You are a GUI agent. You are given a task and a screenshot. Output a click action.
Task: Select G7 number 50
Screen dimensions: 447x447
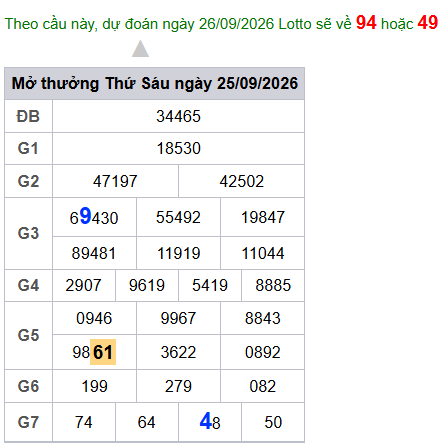tap(273, 422)
